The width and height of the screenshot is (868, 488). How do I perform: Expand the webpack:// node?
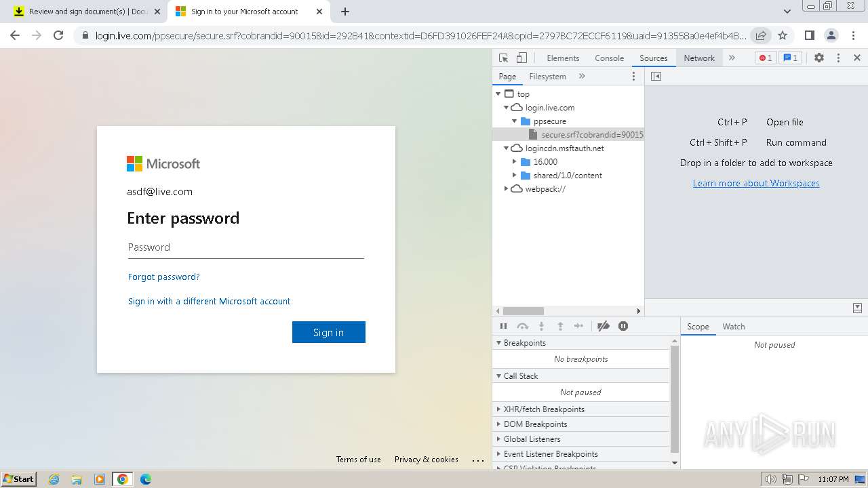[506, 189]
